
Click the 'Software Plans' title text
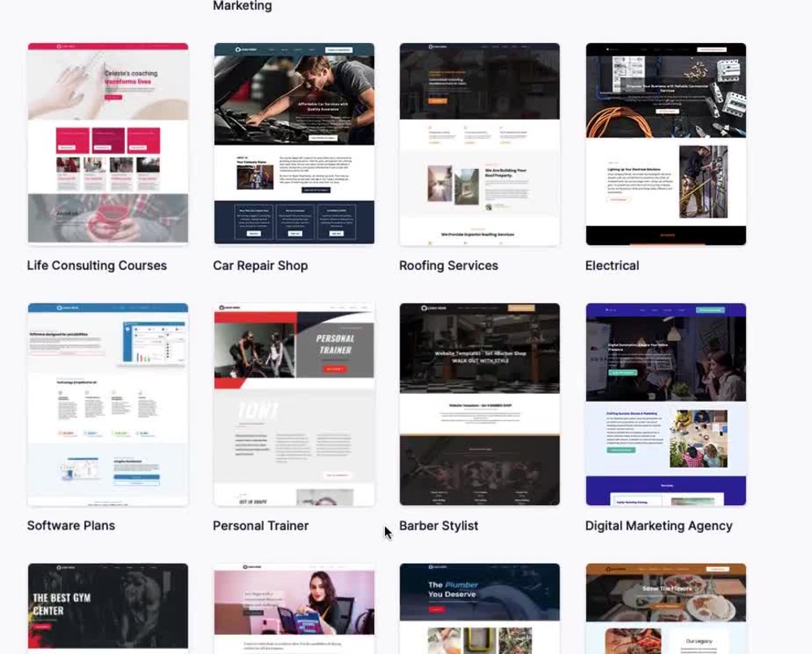click(71, 526)
